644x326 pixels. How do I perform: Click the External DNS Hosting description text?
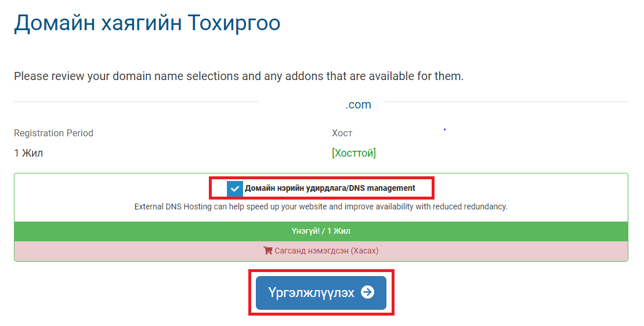click(321, 207)
